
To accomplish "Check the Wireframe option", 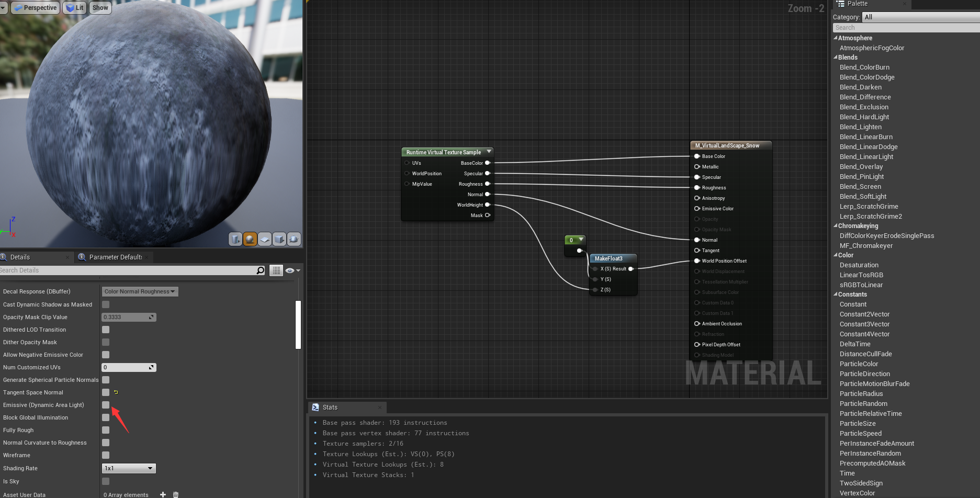I will coord(106,455).
